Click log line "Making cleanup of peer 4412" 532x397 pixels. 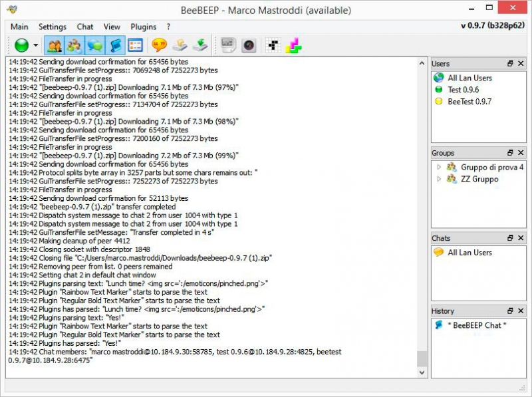(70, 241)
